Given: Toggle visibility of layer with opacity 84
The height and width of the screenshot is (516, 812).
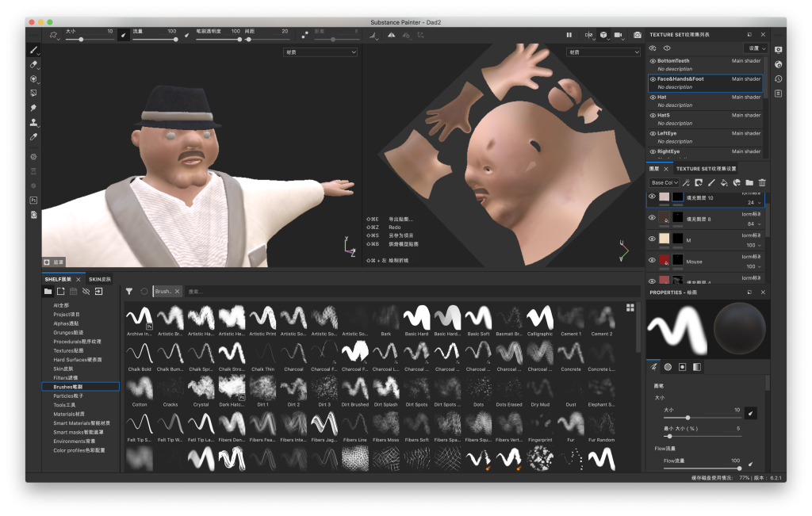Looking at the screenshot, I should point(652,218).
